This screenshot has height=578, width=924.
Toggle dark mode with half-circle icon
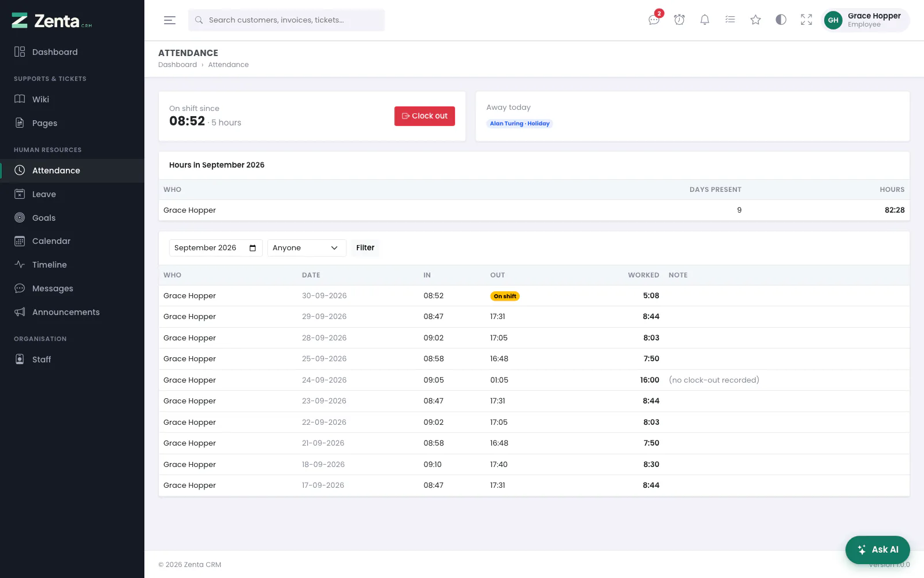point(781,20)
